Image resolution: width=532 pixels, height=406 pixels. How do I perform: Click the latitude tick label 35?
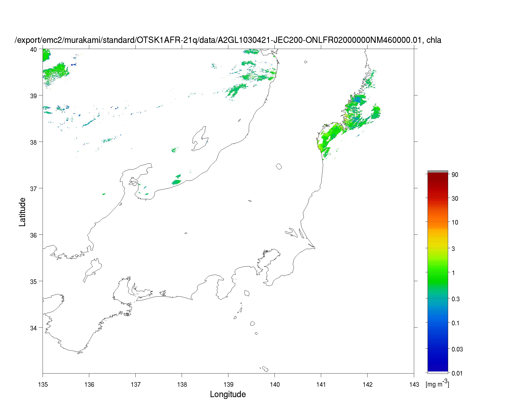[x=33, y=282]
